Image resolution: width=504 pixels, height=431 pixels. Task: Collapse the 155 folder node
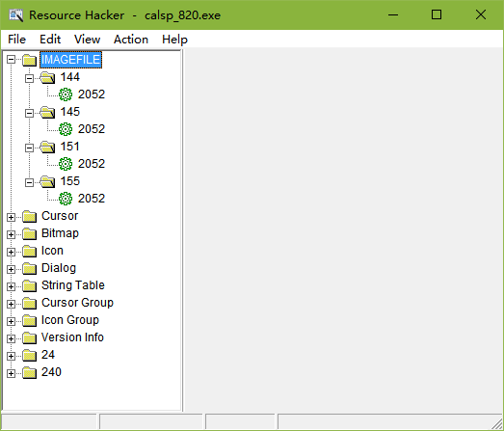pos(29,182)
